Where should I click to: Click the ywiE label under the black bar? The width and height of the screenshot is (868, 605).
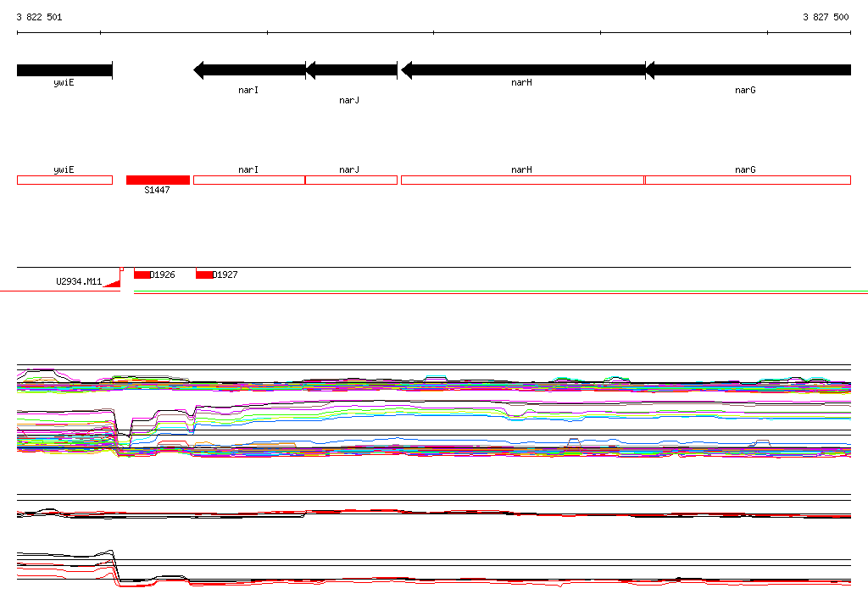(x=64, y=83)
